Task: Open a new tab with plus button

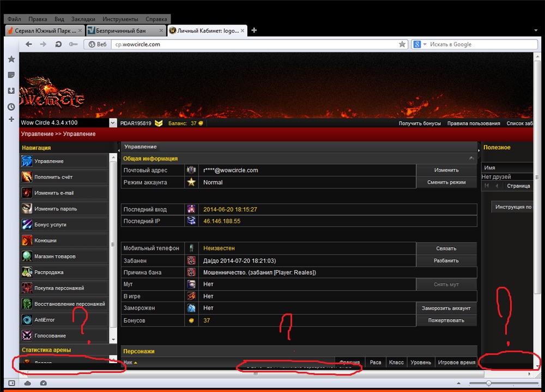Action: point(254,31)
